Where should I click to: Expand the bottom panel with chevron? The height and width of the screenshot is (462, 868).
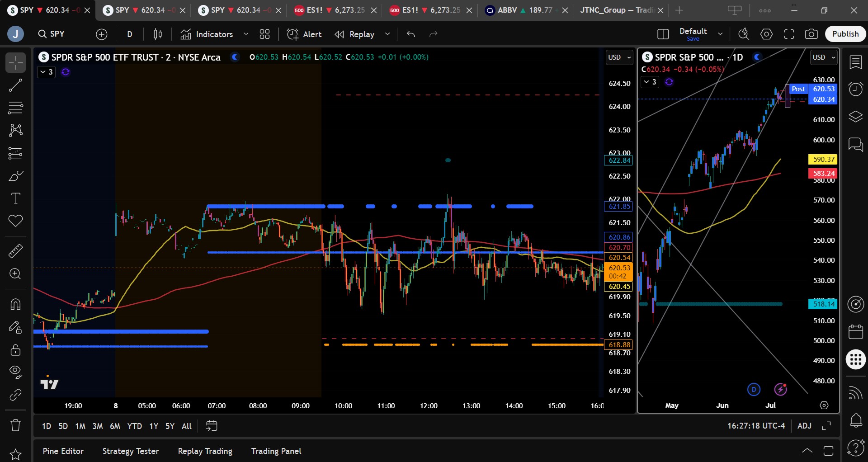[807, 451]
